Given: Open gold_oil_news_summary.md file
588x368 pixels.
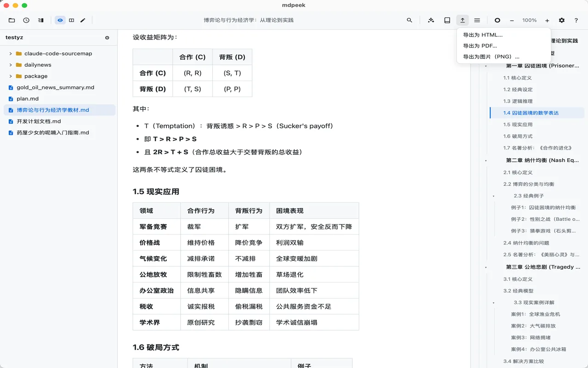Looking at the screenshot, I should click(x=60, y=87).
